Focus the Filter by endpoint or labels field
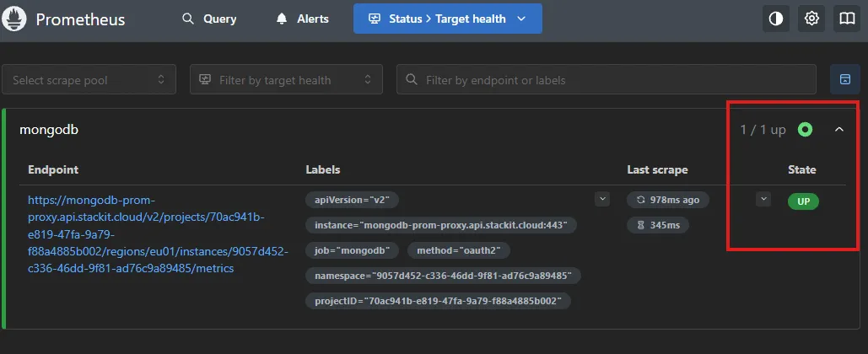 [607, 79]
